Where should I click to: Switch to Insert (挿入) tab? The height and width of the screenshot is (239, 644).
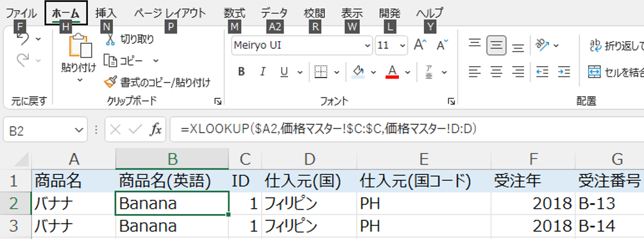(x=106, y=13)
